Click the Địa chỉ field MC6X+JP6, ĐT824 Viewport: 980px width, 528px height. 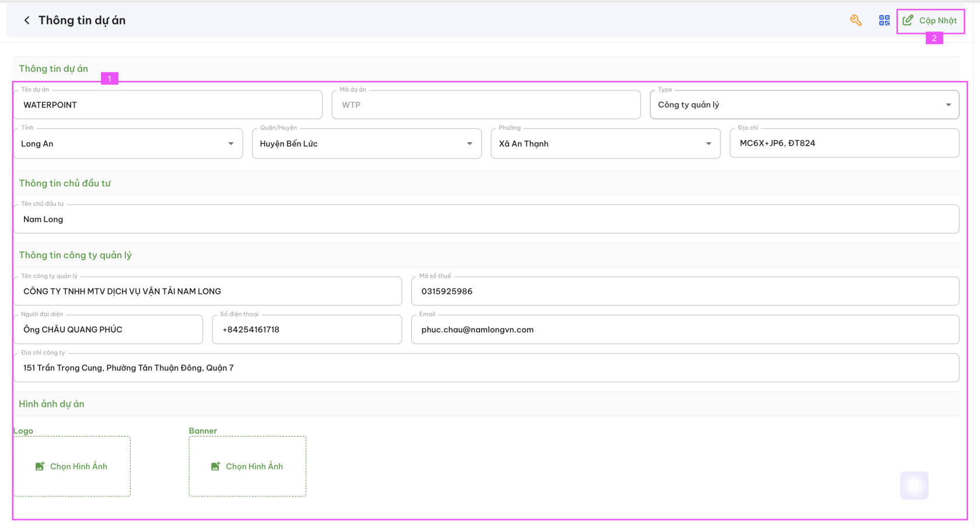click(845, 143)
